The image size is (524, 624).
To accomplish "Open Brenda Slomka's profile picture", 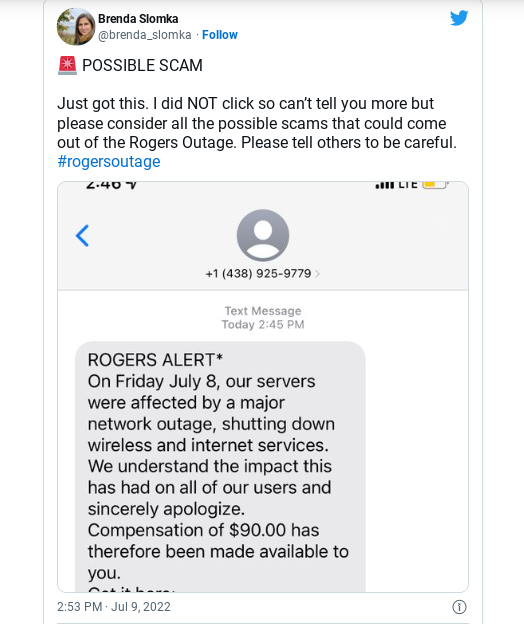I will 76,27.
